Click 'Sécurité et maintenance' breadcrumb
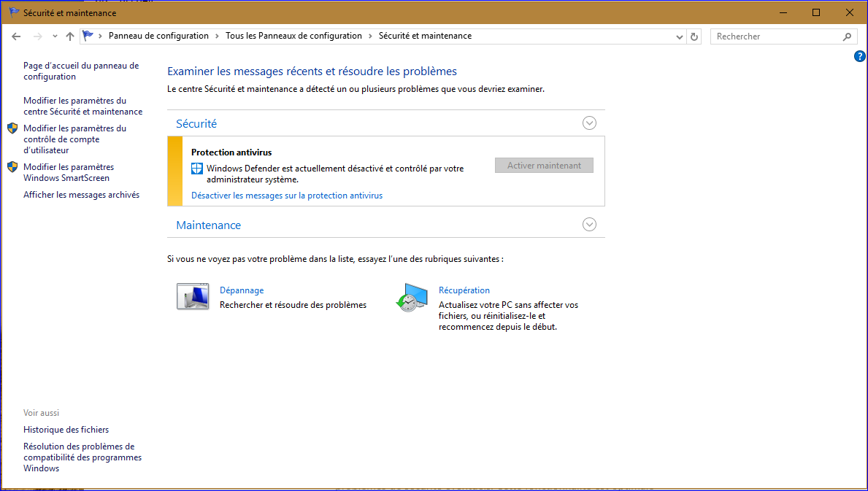This screenshot has height=491, width=868. (425, 36)
